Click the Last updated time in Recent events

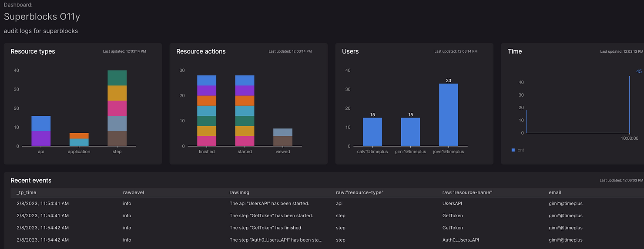pos(621,180)
